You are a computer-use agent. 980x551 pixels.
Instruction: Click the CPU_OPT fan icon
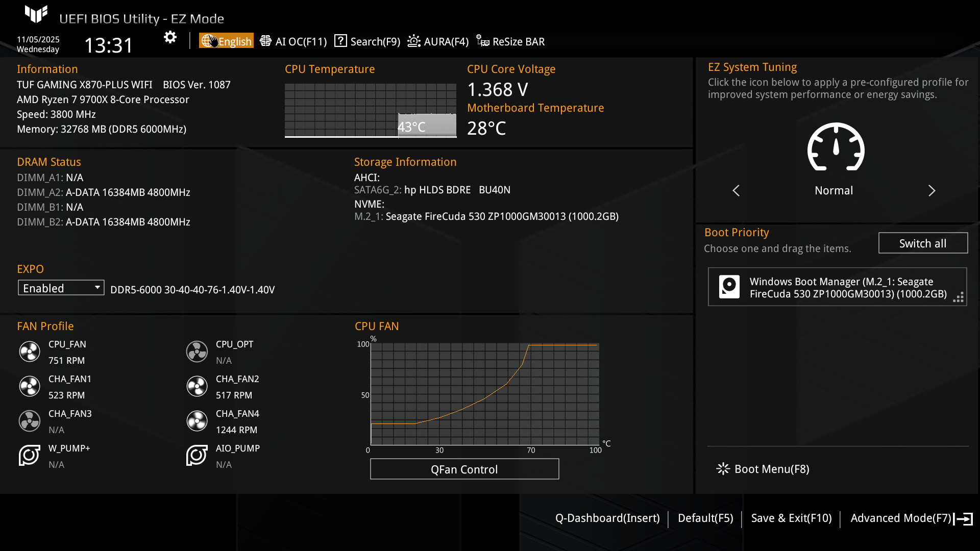coord(197,352)
